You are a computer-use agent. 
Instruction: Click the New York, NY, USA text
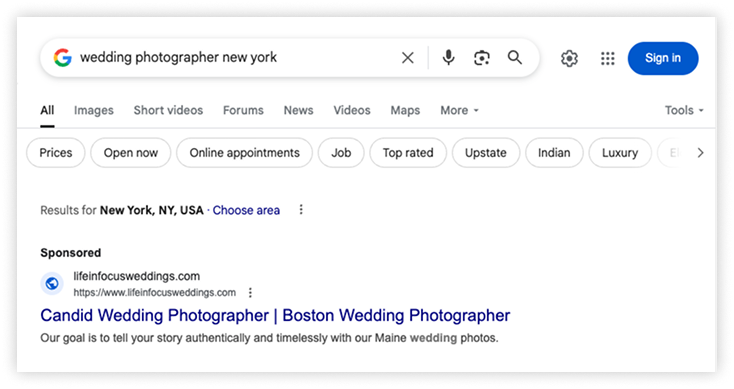tap(152, 210)
